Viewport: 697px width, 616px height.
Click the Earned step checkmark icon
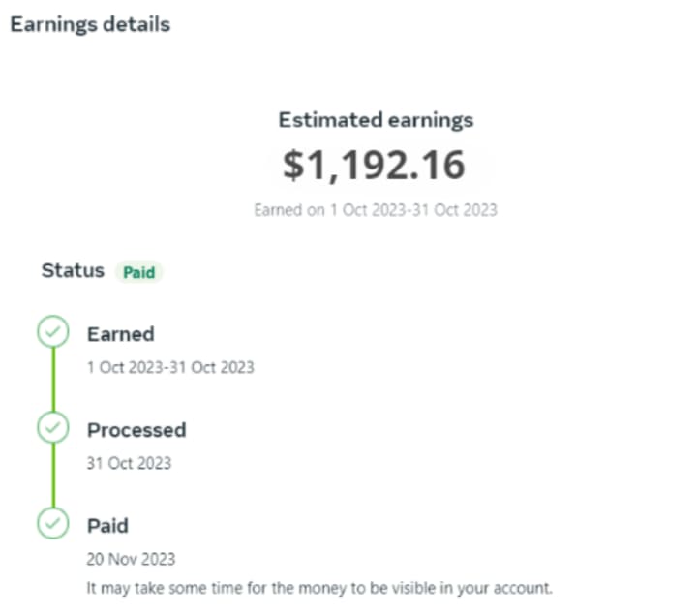pos(52,333)
